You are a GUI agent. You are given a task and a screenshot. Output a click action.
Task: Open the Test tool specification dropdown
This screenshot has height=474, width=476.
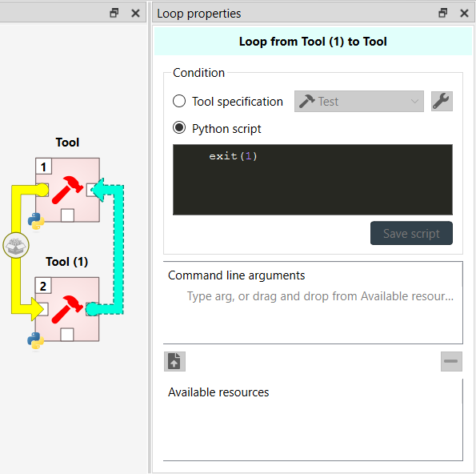[x=359, y=101]
